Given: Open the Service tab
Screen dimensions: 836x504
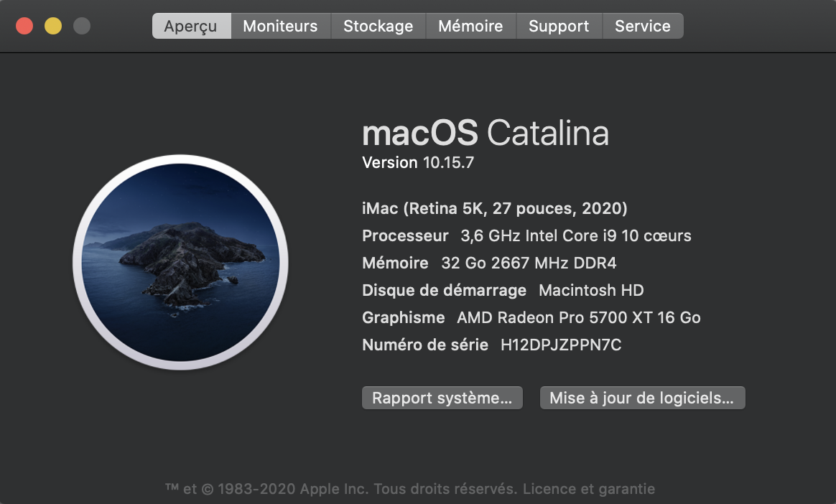Looking at the screenshot, I should (x=643, y=26).
